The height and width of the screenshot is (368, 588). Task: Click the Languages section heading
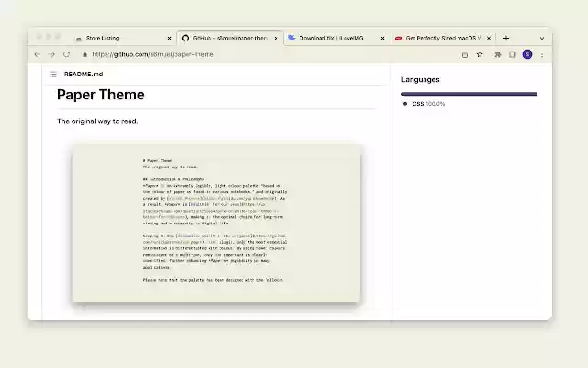[x=421, y=80]
